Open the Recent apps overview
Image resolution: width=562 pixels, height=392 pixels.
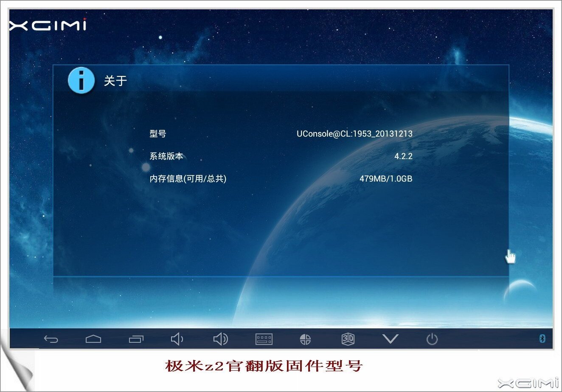[136, 339]
